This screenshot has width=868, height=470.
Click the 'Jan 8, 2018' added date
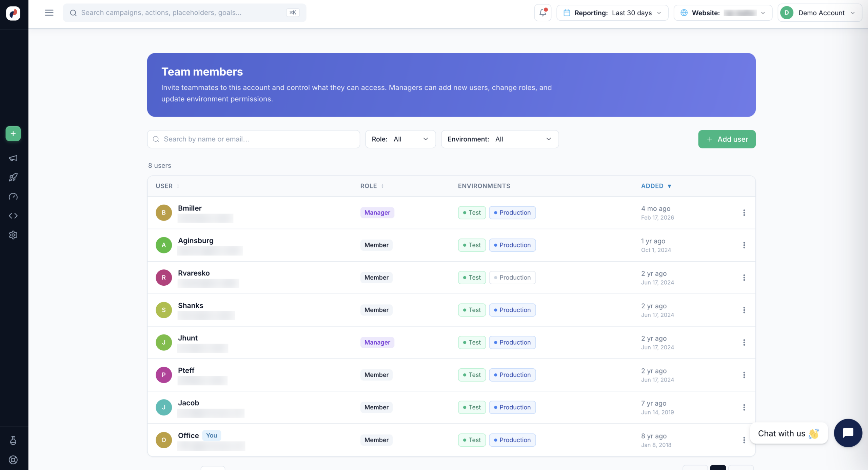[x=656, y=445]
